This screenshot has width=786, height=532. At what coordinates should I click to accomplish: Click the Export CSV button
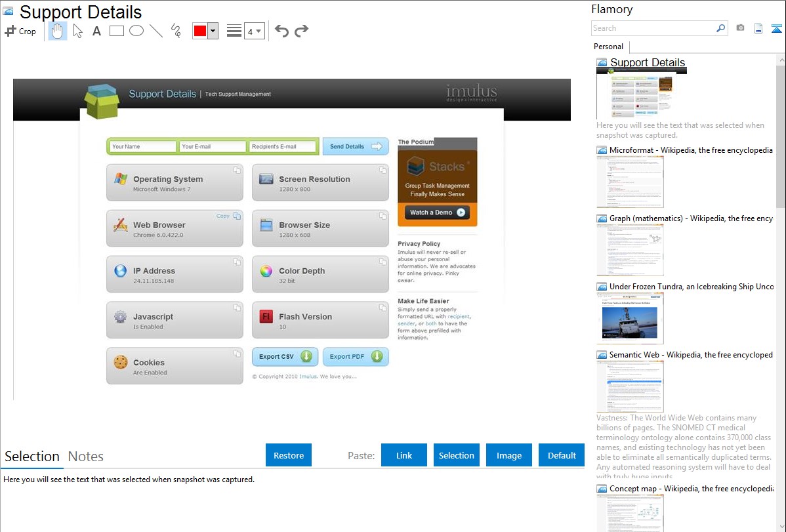(x=285, y=356)
